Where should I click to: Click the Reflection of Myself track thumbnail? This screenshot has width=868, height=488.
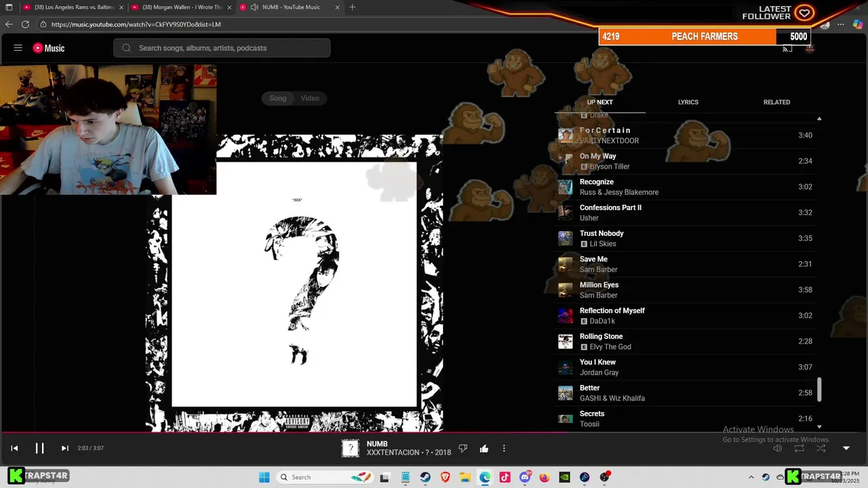(x=566, y=316)
